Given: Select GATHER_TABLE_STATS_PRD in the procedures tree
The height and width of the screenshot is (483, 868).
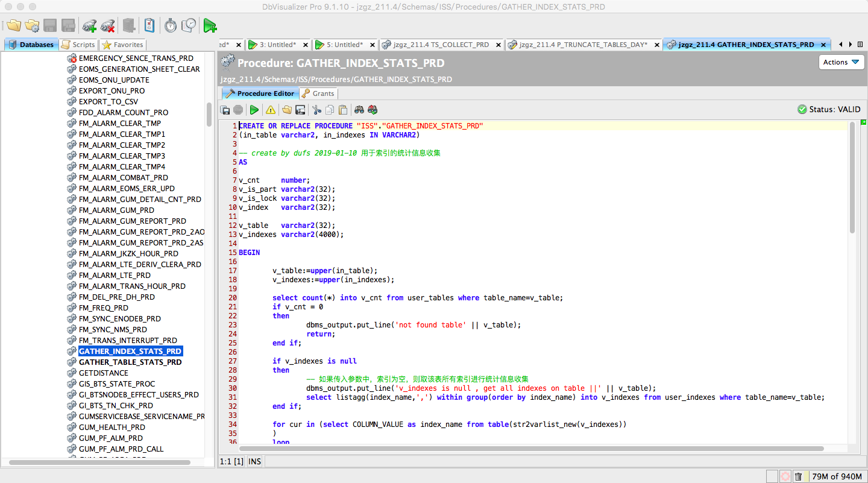Looking at the screenshot, I should coord(130,362).
